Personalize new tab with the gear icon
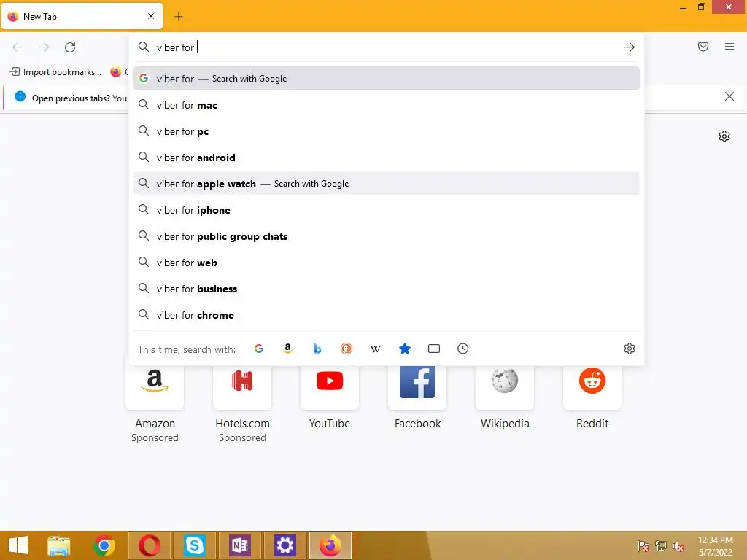The width and height of the screenshot is (747, 560). 724,136
